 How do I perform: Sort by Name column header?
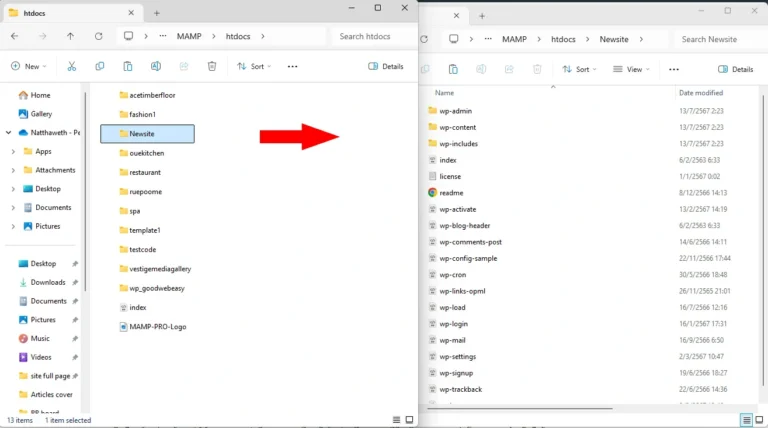point(444,93)
